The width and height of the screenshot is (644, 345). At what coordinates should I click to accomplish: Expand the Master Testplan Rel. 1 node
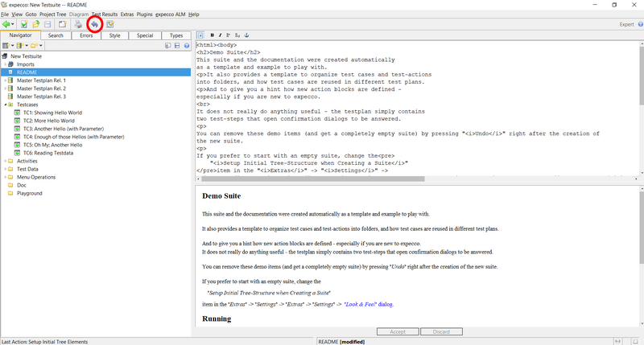click(6, 80)
